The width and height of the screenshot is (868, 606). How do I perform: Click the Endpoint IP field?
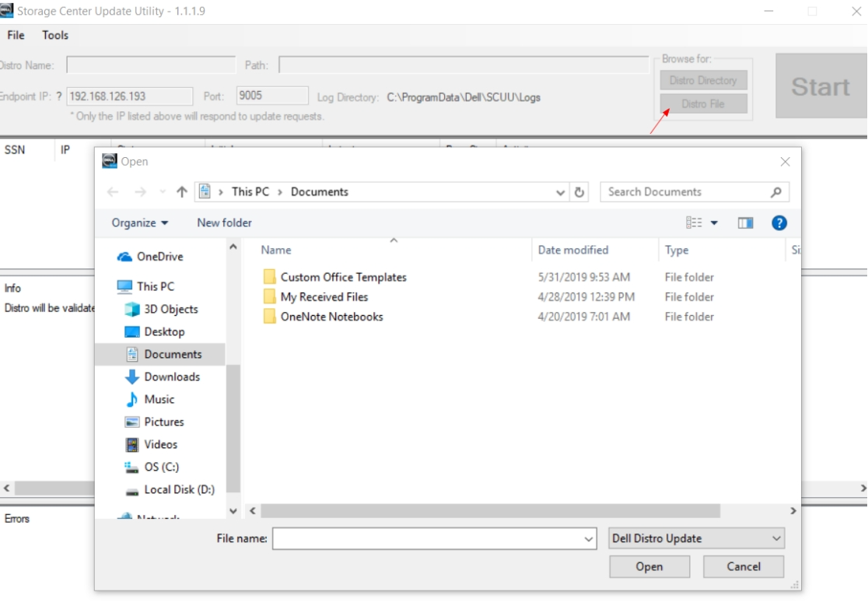pyautogui.click(x=130, y=96)
